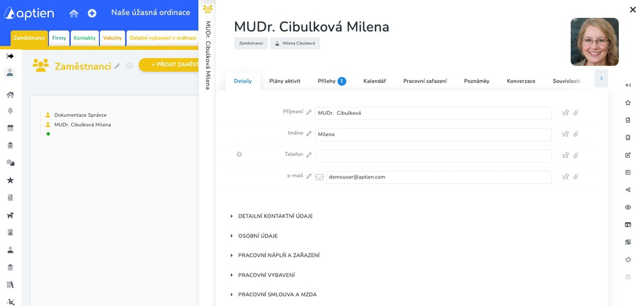
Task: Select the Ostatní vybavení v ordinaci tab
Action: tap(163, 38)
